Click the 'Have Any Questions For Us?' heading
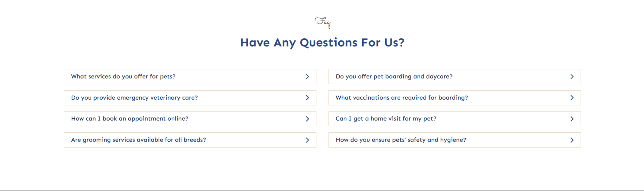644x191 pixels. point(322,42)
